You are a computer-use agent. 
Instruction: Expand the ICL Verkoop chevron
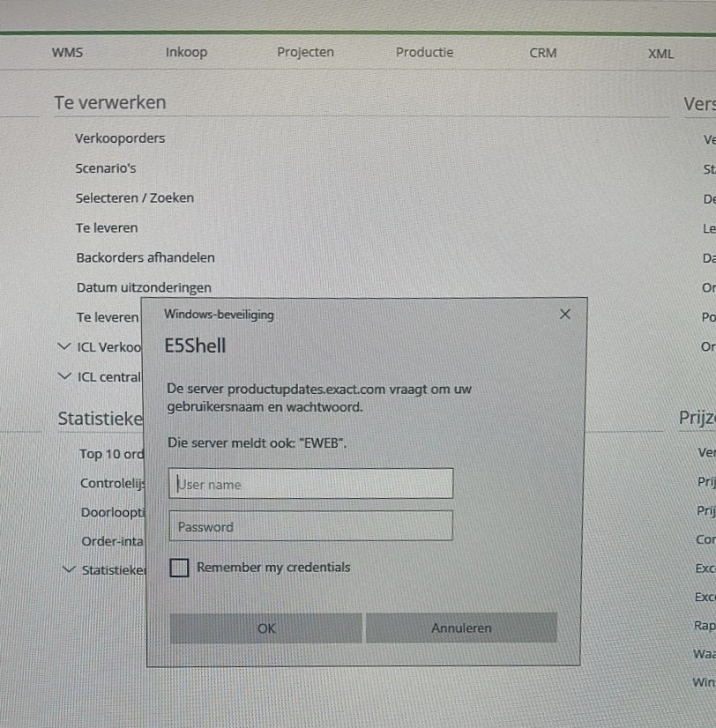pyautogui.click(x=64, y=346)
